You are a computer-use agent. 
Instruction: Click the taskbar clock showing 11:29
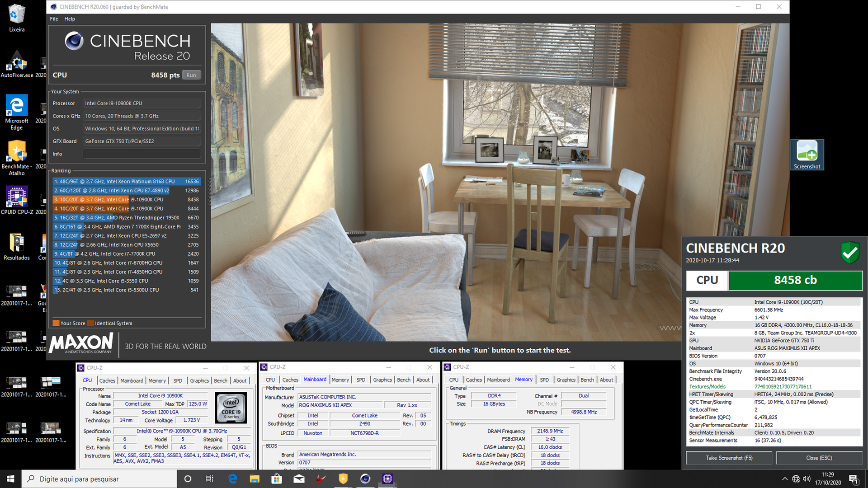(x=828, y=479)
